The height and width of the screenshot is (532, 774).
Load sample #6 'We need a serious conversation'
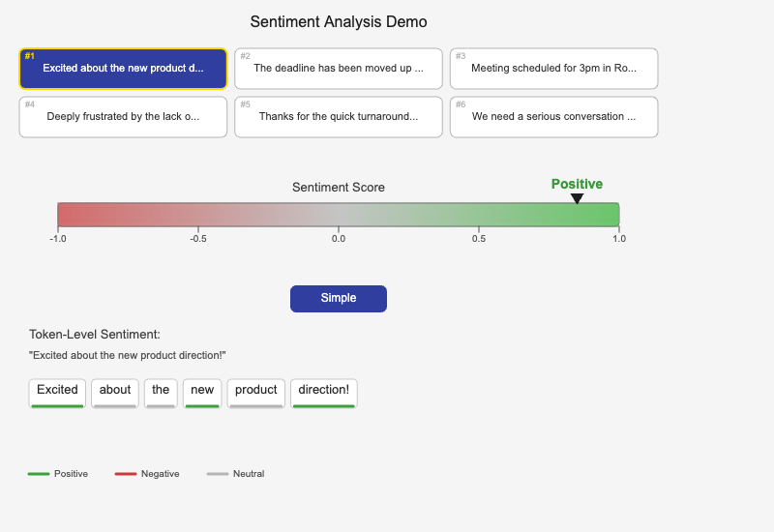(553, 117)
